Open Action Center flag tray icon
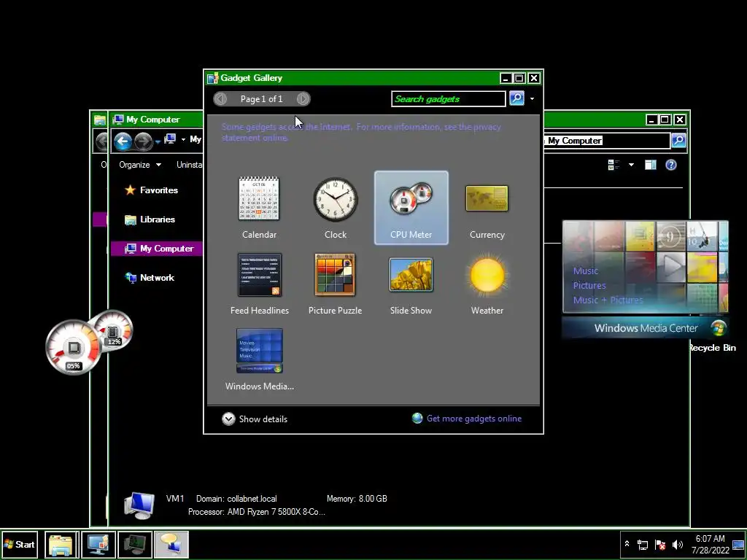 click(659, 545)
